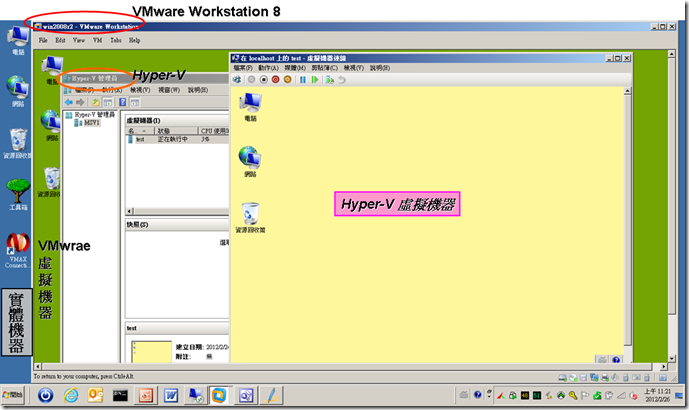Click 網路 icon on host blue desktop
689x410 pixels.
(x=18, y=91)
